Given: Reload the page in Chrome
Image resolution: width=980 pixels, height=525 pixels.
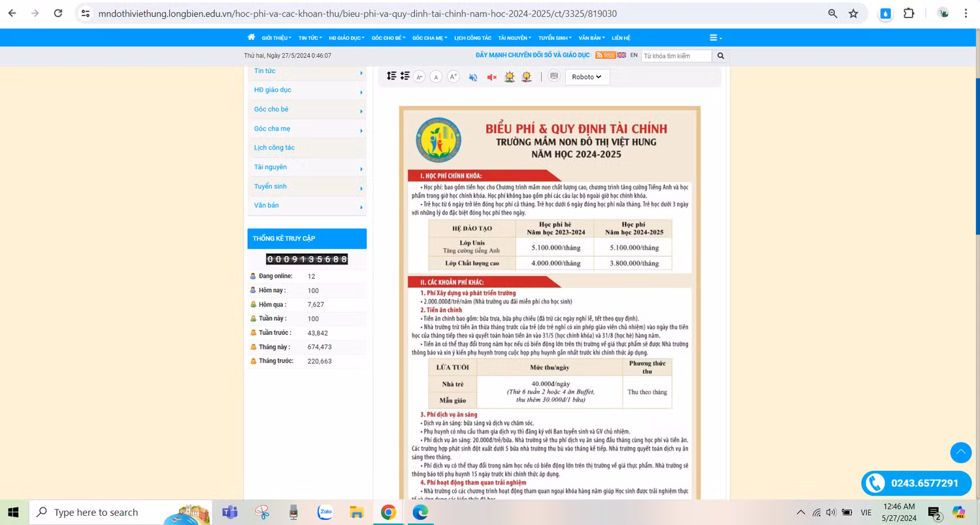Looking at the screenshot, I should (x=58, y=13).
